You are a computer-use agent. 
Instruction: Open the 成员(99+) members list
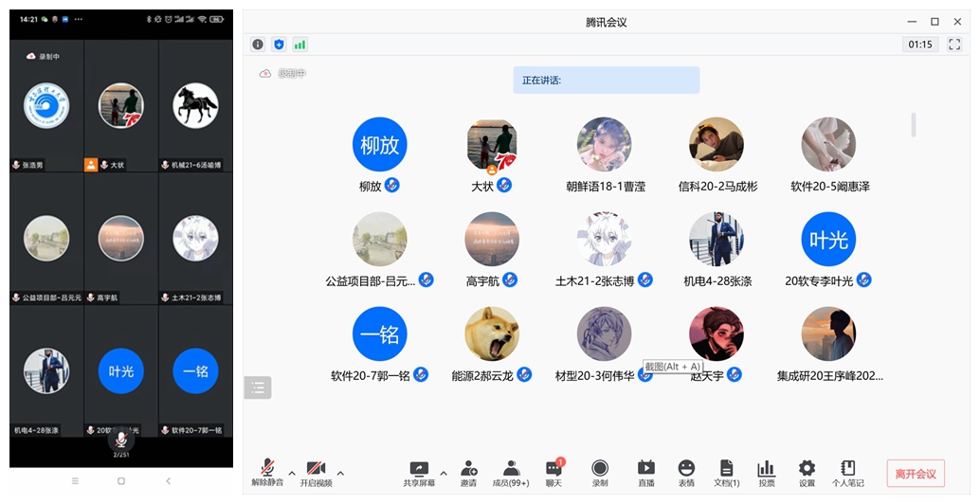pos(511,472)
